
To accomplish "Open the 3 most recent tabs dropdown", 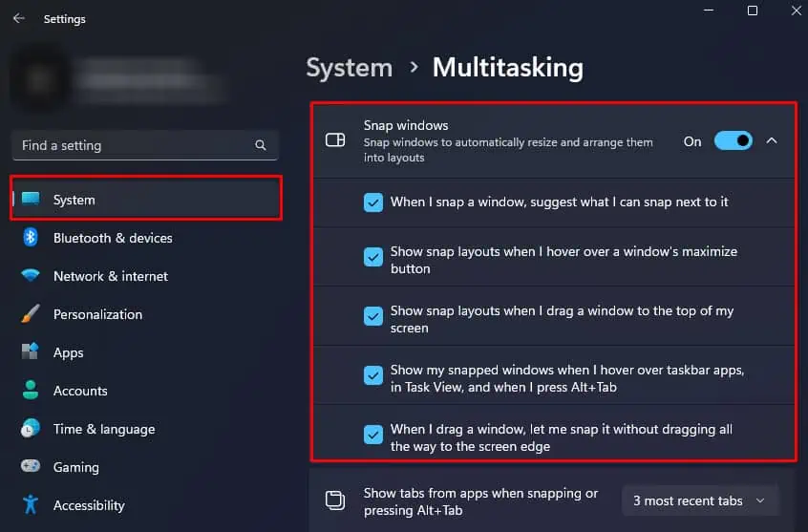I will click(700, 500).
